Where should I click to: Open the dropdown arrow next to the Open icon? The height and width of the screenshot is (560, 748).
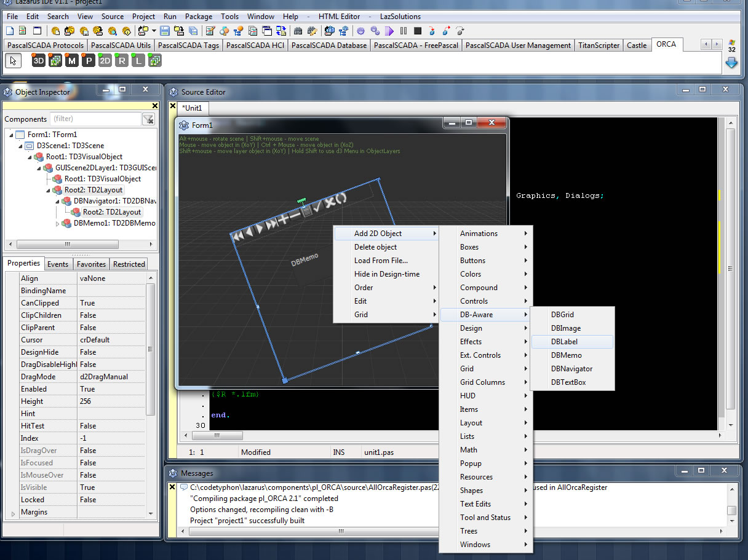pyautogui.click(x=153, y=31)
